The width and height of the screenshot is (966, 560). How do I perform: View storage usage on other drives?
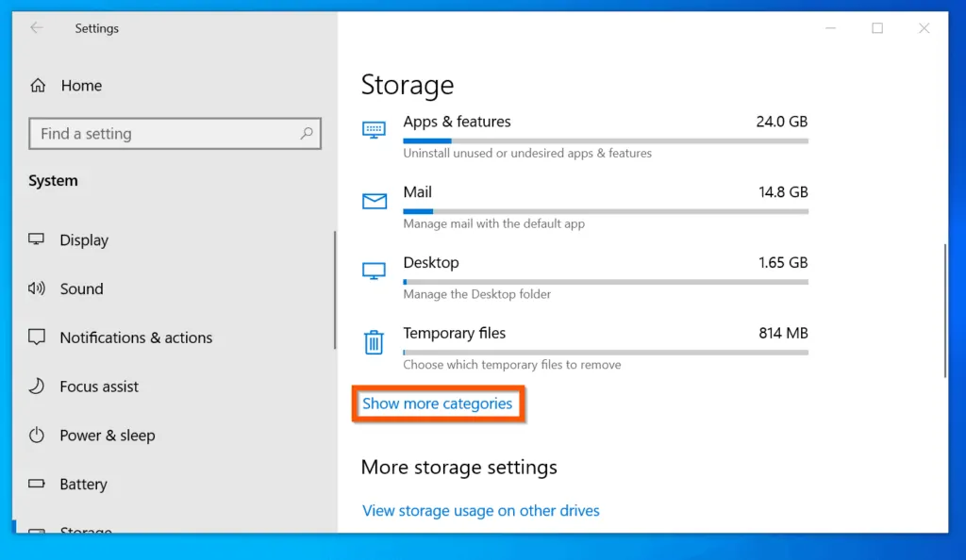(481, 510)
